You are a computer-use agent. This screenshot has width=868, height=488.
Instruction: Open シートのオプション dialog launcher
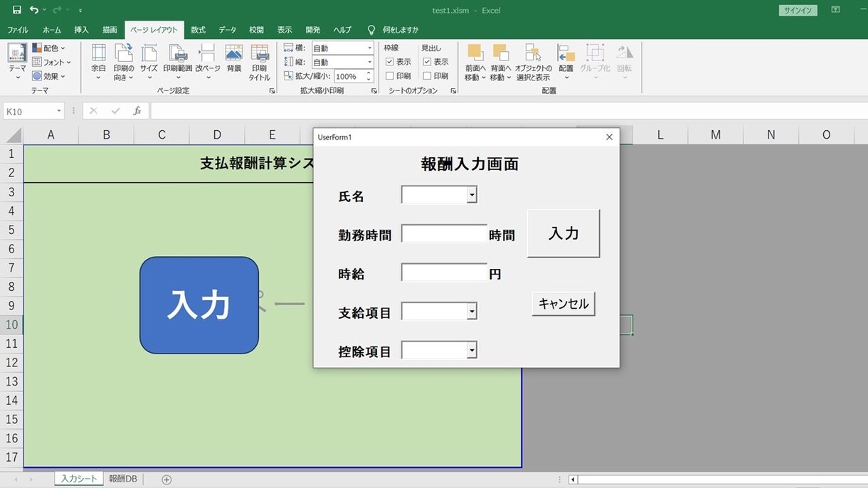[453, 91]
